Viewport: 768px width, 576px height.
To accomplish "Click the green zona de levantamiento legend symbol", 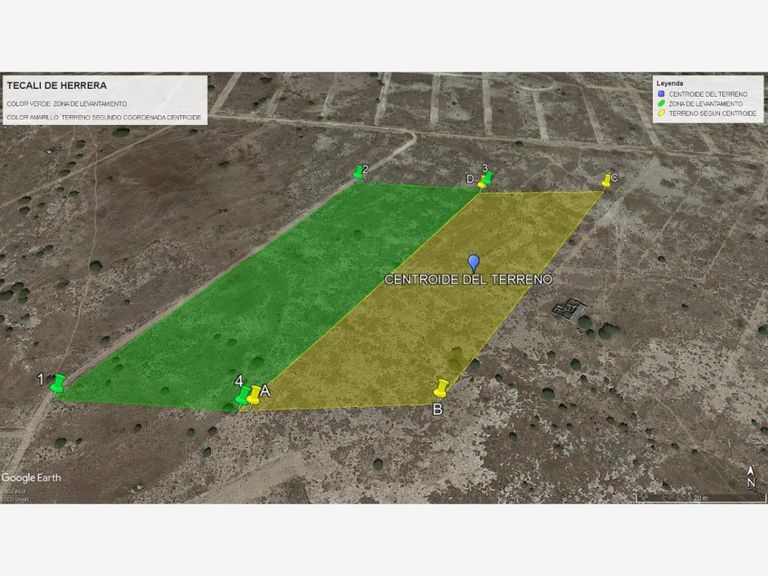I will pos(661,103).
